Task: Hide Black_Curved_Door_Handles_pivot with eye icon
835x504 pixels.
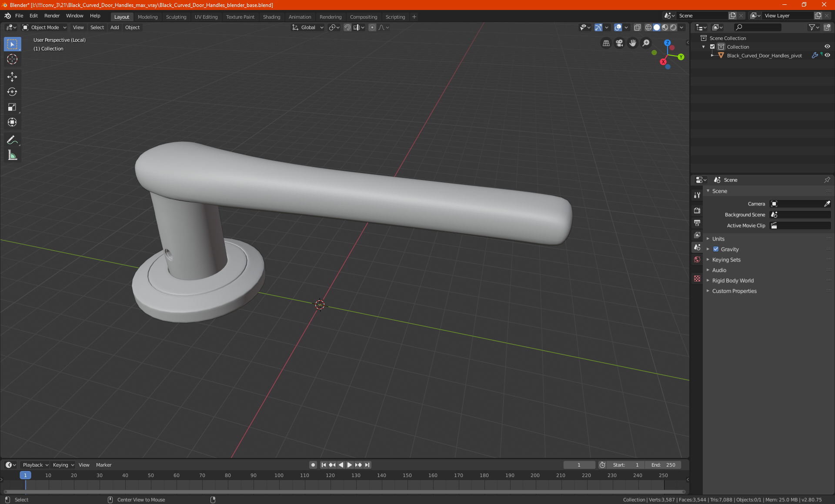Action: (827, 56)
